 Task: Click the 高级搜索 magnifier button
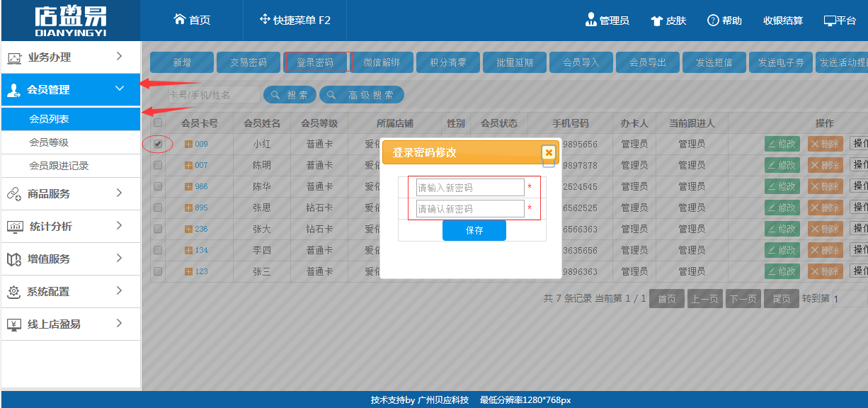tap(362, 95)
